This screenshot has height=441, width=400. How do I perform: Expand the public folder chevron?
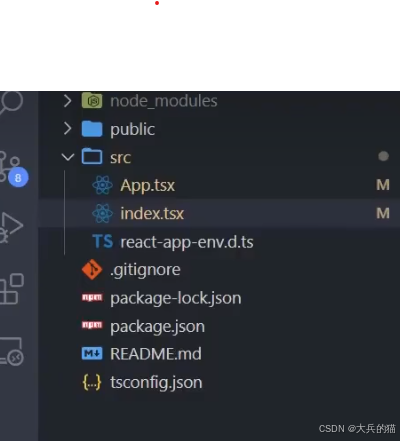pos(68,129)
